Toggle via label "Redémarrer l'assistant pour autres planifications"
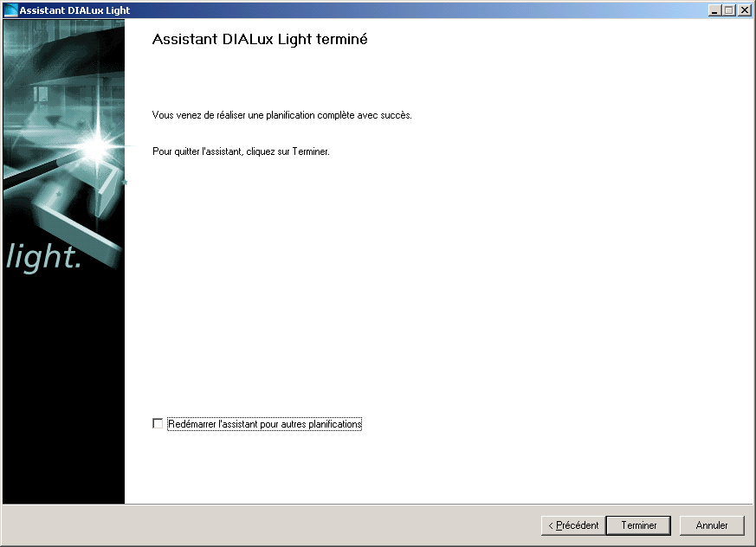This screenshot has width=756, height=547. (x=265, y=424)
